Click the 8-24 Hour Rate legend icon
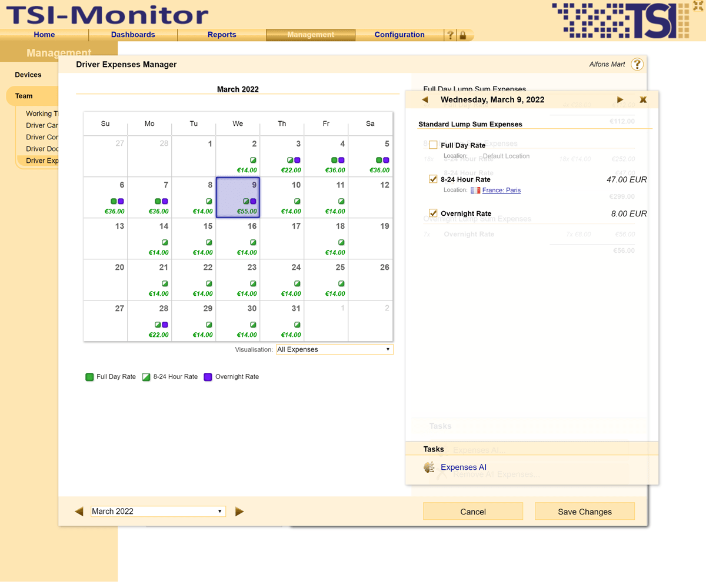This screenshot has height=588, width=706. (146, 377)
